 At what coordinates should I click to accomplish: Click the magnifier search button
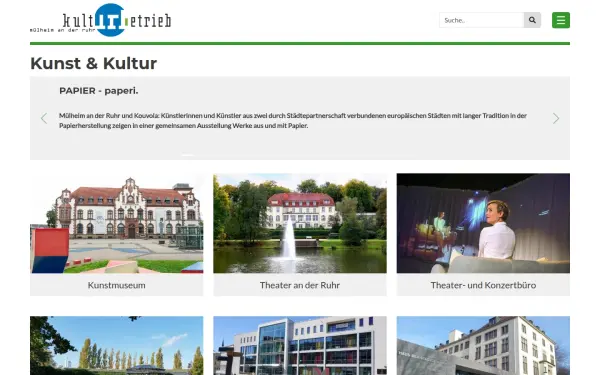[532, 20]
